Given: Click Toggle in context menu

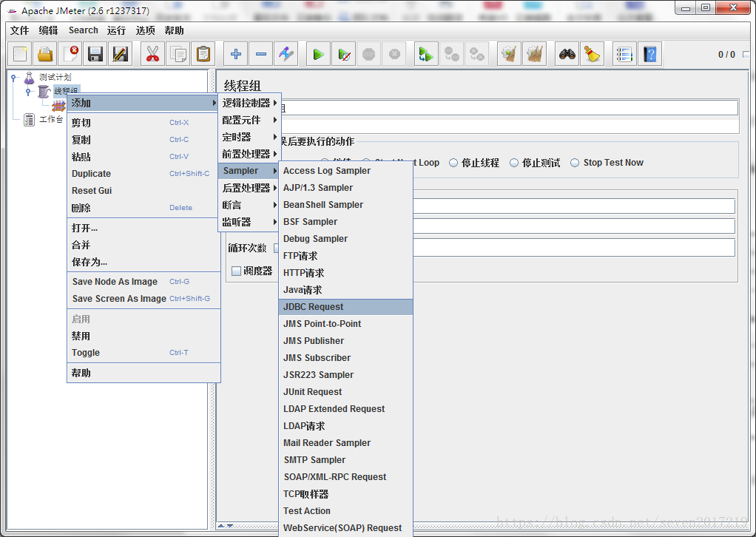Looking at the screenshot, I should click(x=144, y=353).
